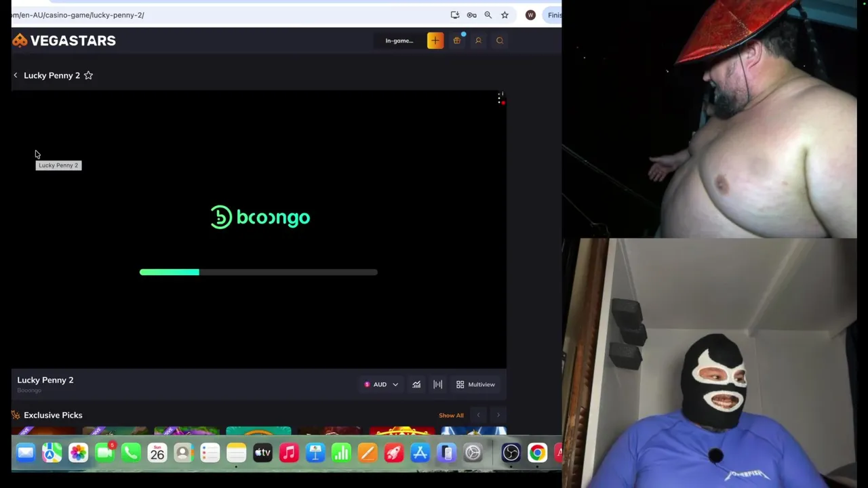The height and width of the screenshot is (488, 868).
Task: Open the Chrome profile avatar W
Action: pyautogui.click(x=530, y=15)
